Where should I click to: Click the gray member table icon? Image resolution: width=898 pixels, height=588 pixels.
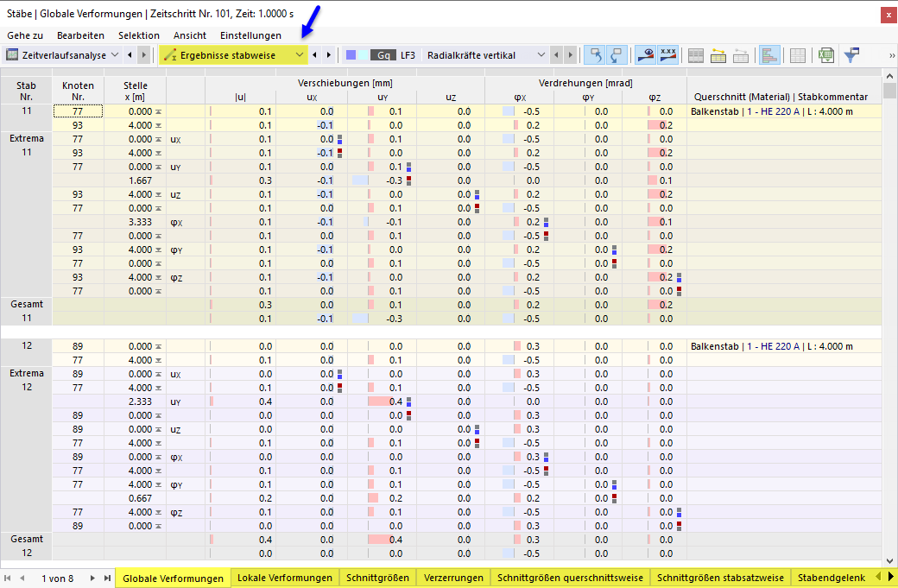(x=741, y=55)
